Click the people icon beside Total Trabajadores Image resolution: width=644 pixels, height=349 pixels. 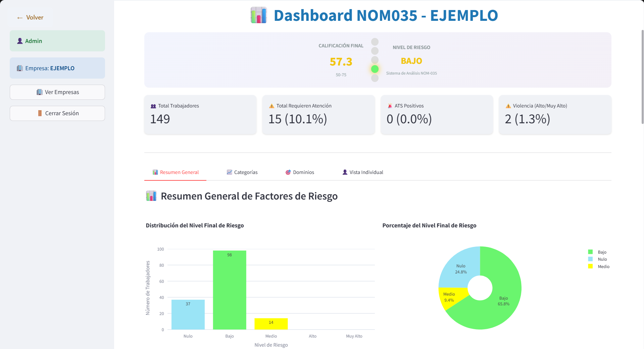(x=153, y=106)
